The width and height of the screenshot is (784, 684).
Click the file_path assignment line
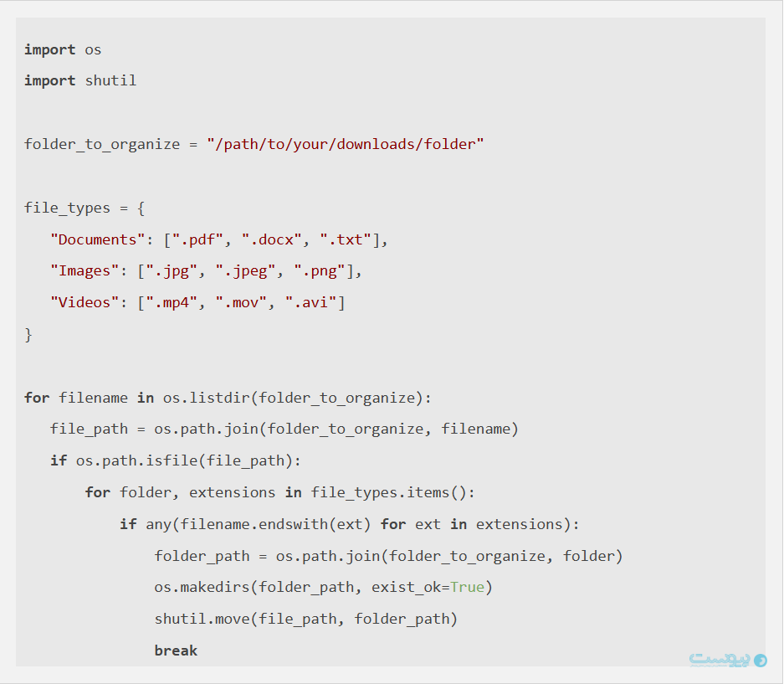284,429
